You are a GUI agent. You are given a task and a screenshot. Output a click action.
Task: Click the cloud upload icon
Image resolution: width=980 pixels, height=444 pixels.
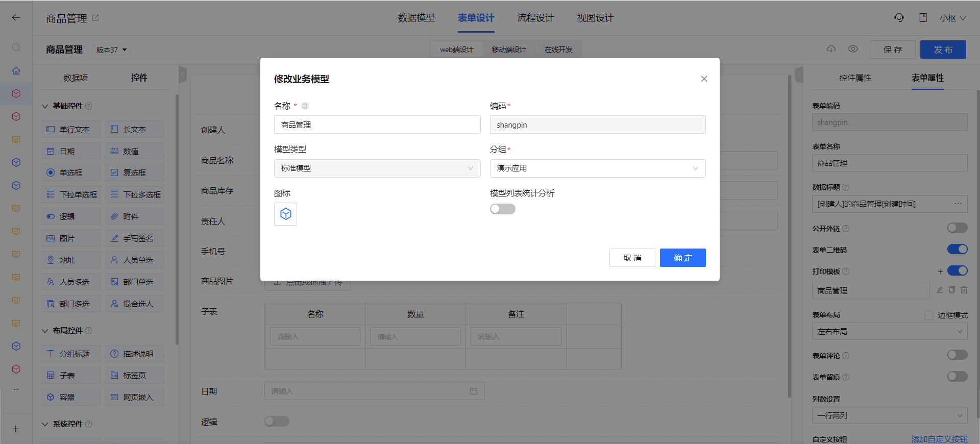tap(831, 49)
